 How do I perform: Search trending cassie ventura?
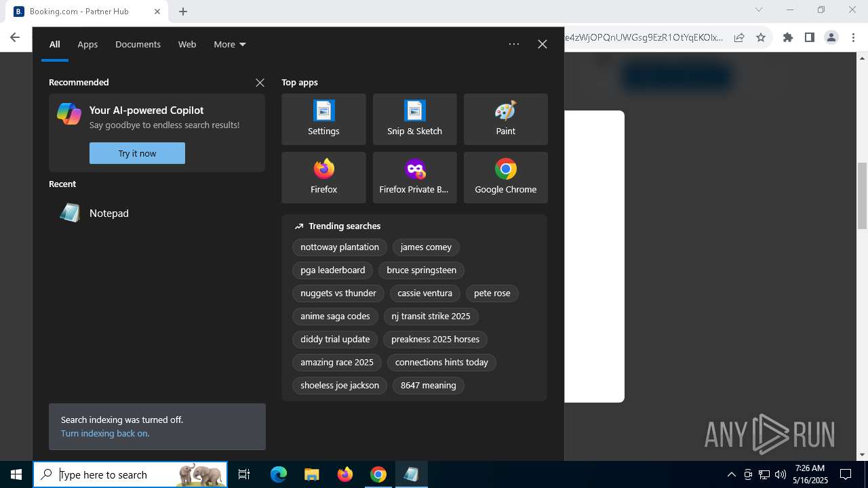tap(425, 293)
